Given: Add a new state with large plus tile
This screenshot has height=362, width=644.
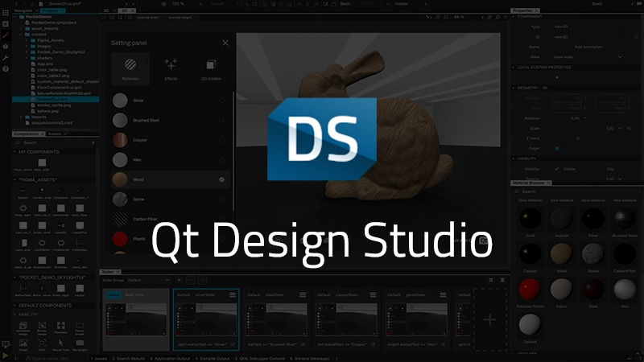Looking at the screenshot, I should point(489,319).
